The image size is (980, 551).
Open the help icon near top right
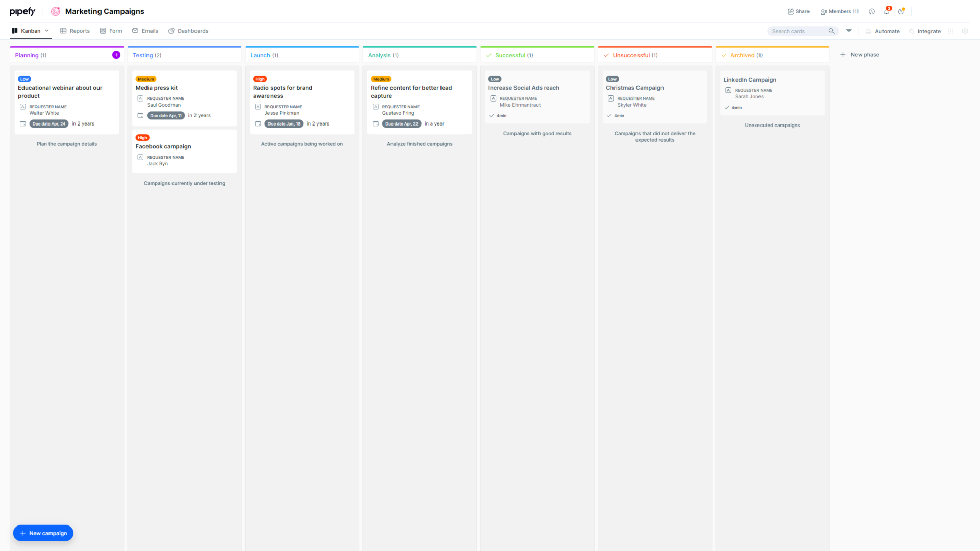[x=901, y=11]
